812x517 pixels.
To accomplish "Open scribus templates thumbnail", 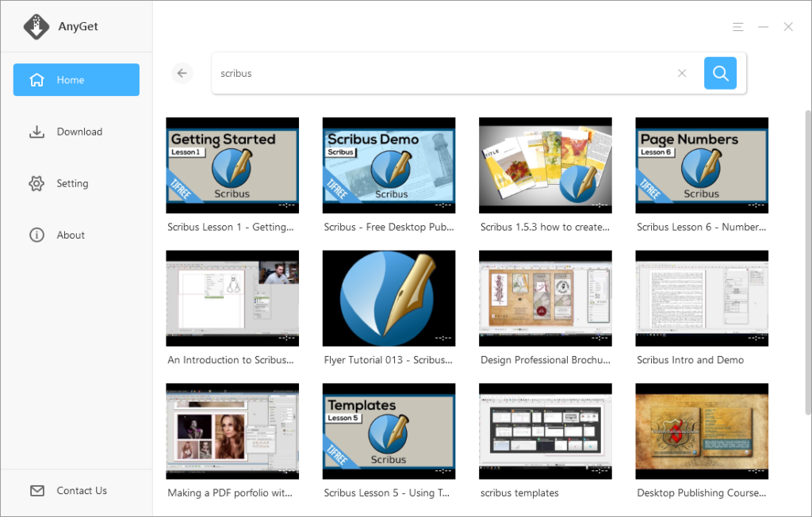I will (x=546, y=431).
